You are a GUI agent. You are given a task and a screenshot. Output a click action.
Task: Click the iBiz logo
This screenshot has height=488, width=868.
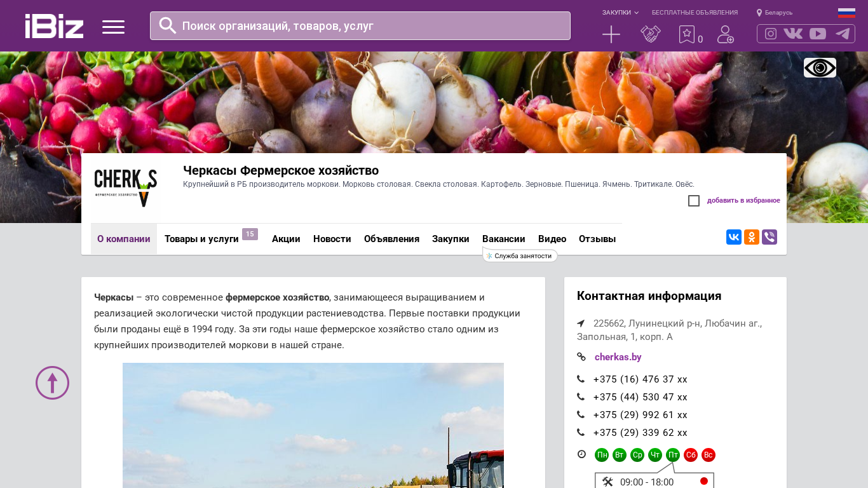pyautogui.click(x=55, y=26)
